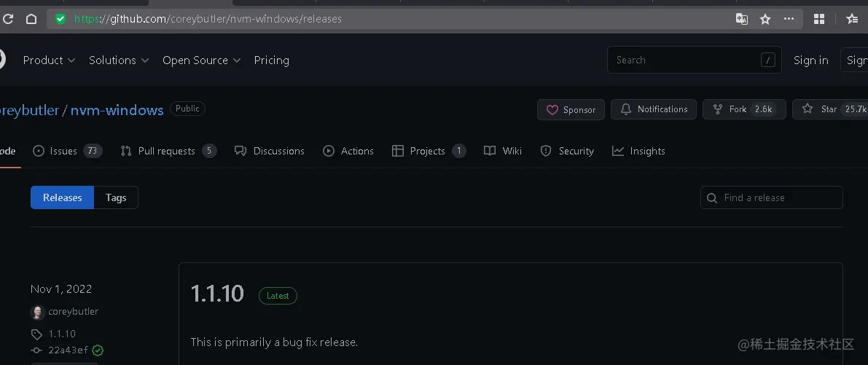
Task: Click the browser home icon
Action: pyautogui.click(x=31, y=19)
